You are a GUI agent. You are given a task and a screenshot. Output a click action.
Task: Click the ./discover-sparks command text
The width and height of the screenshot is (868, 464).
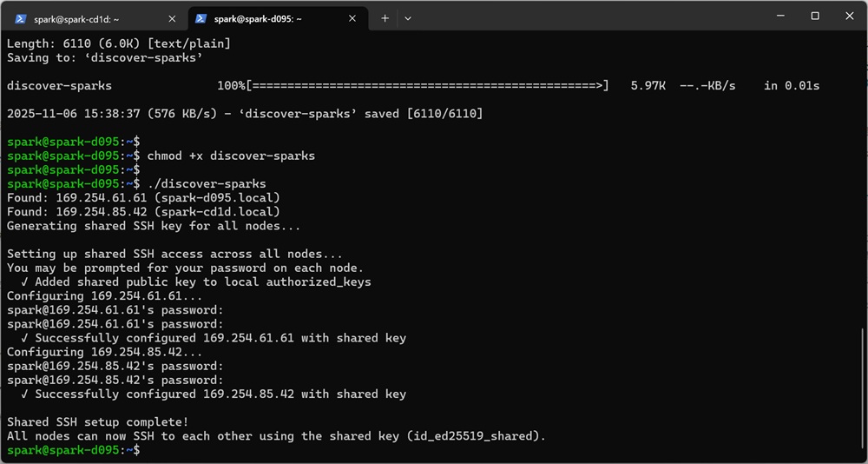tap(207, 183)
